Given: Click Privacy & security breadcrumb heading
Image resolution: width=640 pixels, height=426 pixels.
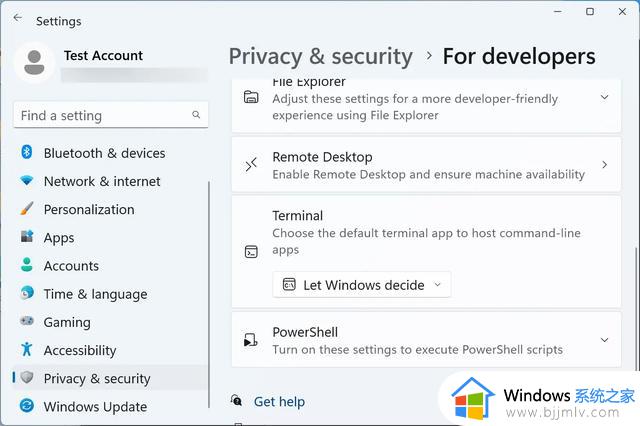Looking at the screenshot, I should [x=320, y=56].
